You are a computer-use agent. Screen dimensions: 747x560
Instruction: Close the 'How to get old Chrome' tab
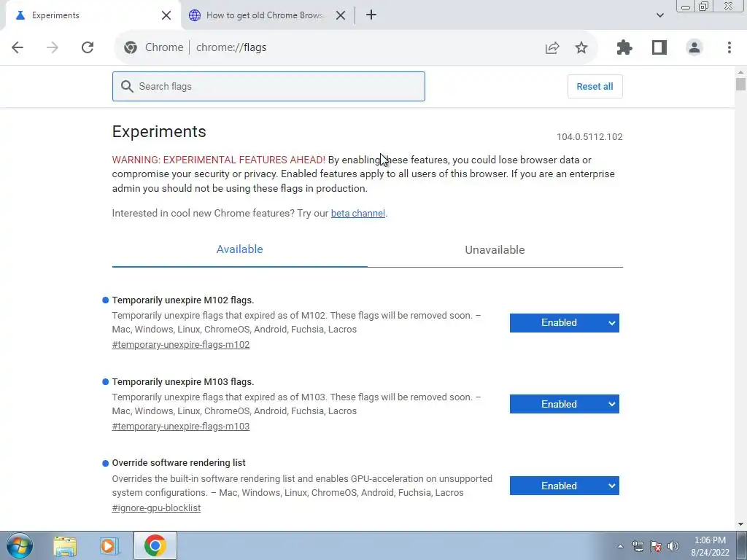(341, 15)
